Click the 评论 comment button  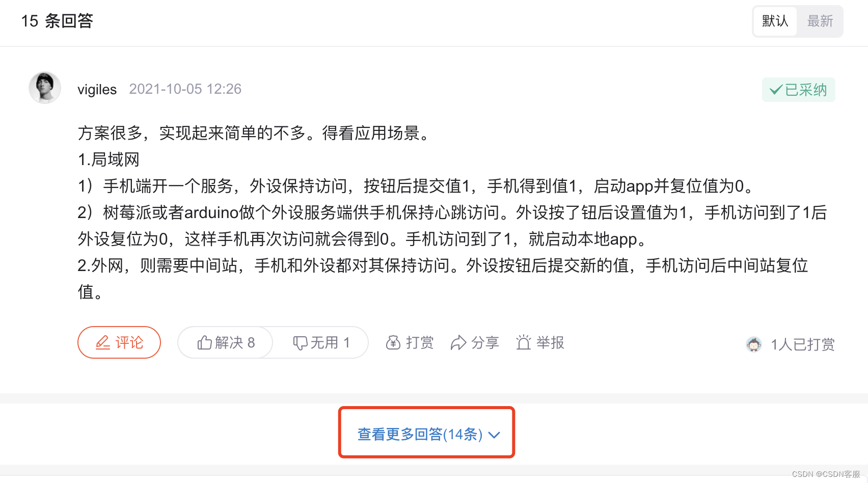tap(119, 342)
